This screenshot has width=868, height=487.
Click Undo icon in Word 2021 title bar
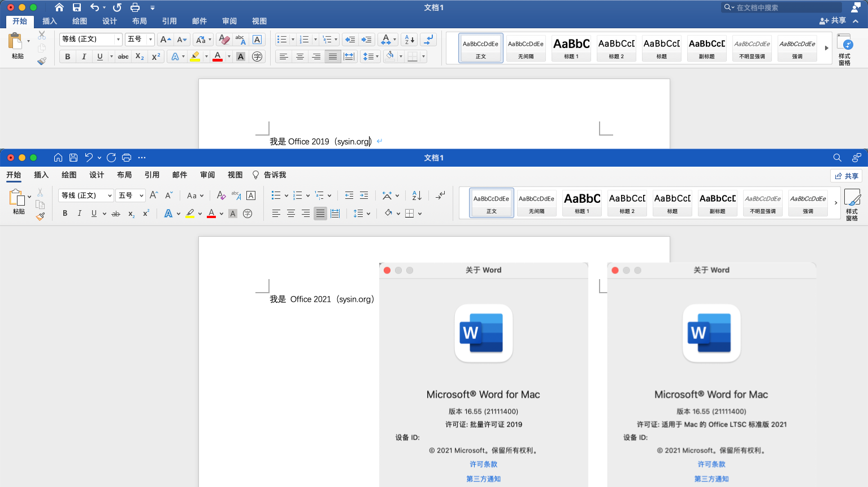coord(89,158)
